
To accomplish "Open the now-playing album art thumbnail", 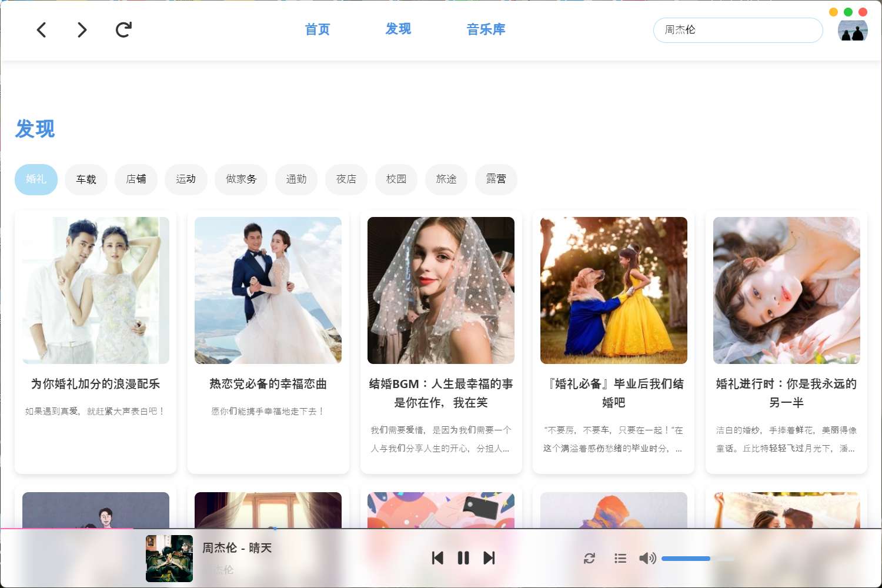I will click(x=169, y=559).
